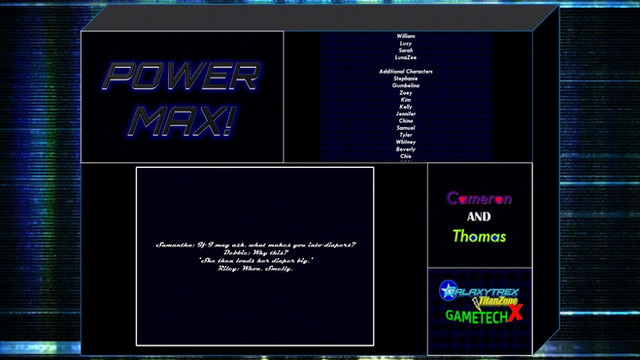The height and width of the screenshot is (360, 640).
Task: Click the credit name Whitney
Action: 406,142
